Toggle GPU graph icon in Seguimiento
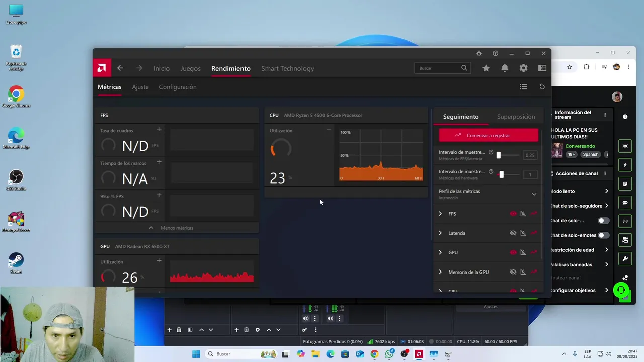644x362 pixels. 523,252
